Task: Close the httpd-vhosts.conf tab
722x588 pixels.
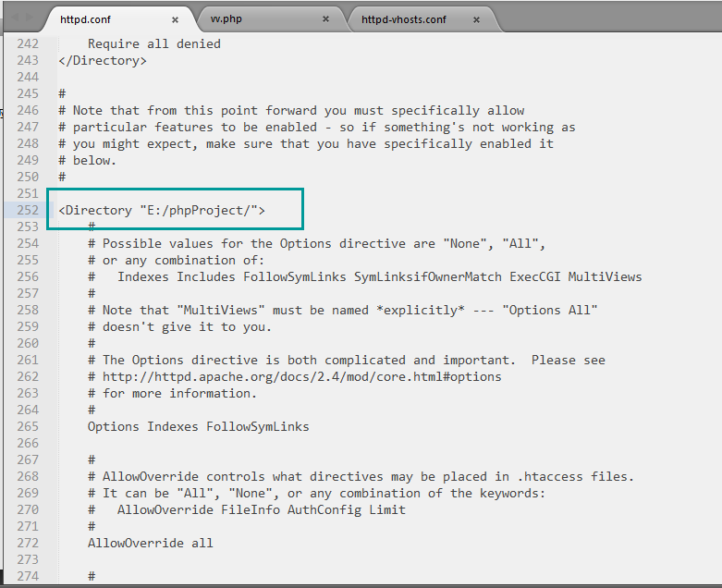Action: (x=477, y=19)
